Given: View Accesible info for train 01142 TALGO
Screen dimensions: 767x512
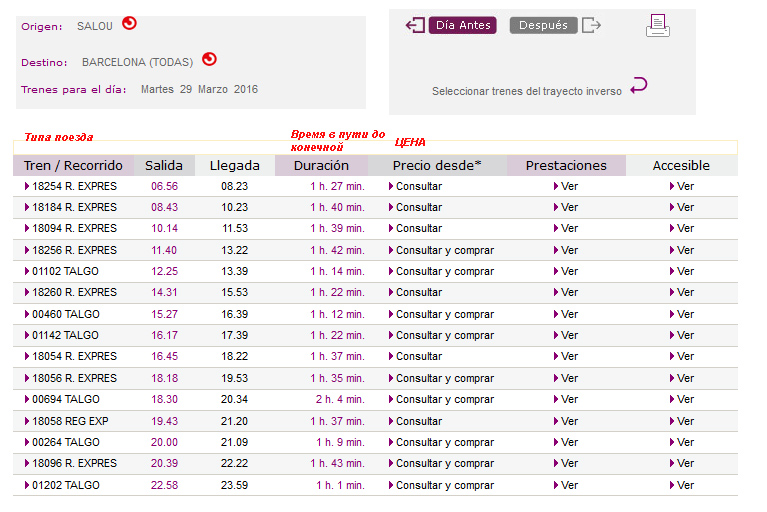Looking at the screenshot, I should (682, 335).
